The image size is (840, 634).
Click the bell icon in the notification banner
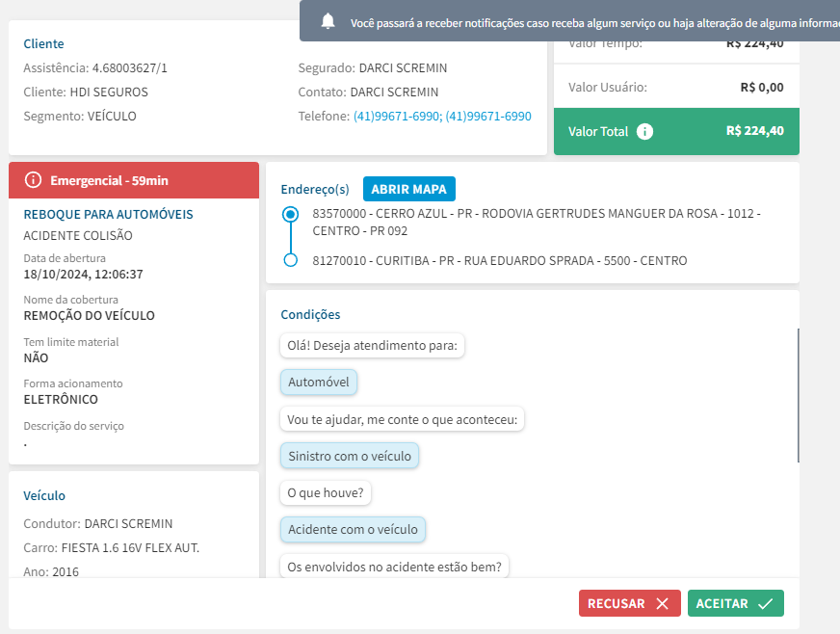click(x=328, y=21)
